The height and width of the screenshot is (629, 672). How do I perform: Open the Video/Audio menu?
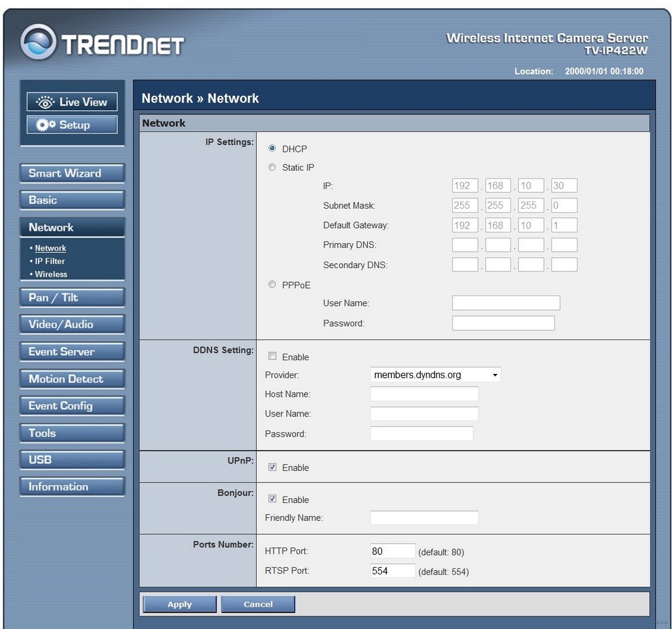(72, 324)
